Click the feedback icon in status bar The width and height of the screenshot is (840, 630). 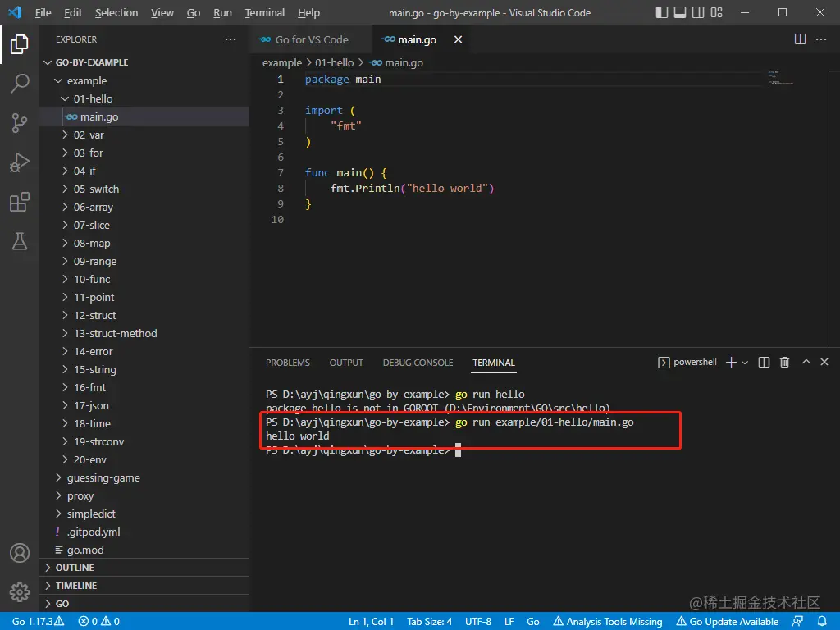click(797, 621)
